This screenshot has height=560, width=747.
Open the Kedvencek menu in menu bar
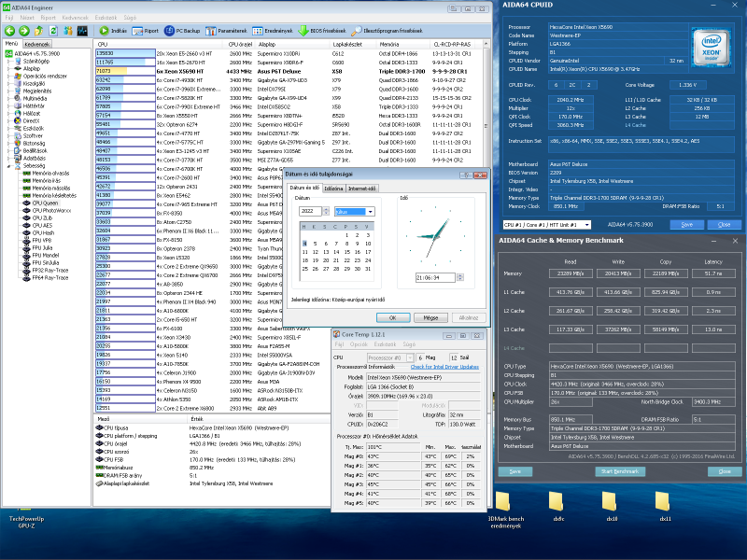click(76, 18)
